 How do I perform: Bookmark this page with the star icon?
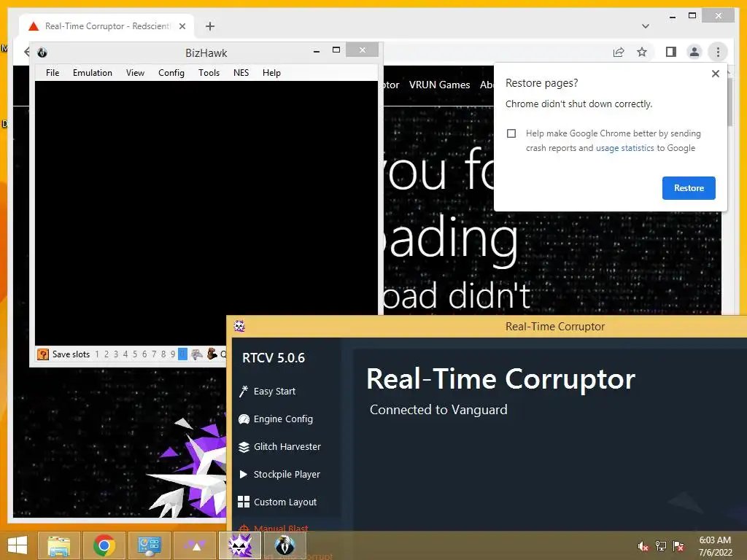[642, 52]
